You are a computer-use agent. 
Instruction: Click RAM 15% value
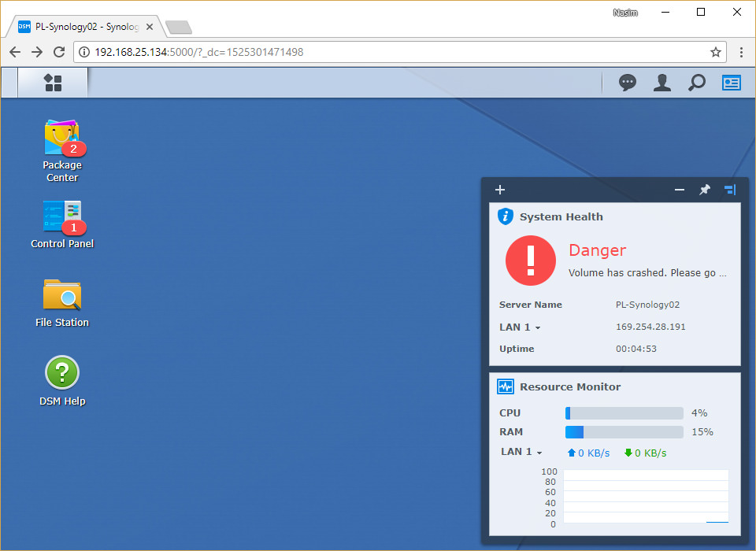point(702,432)
